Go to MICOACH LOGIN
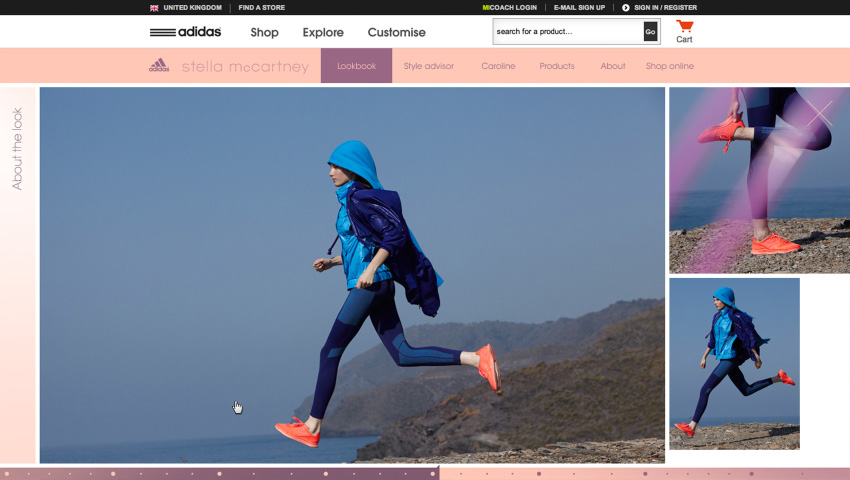850x480 pixels. pos(510,8)
